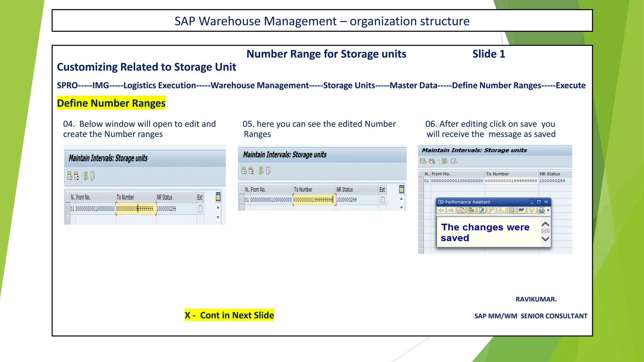
Task: Select row 01 selector in step 04 table
Action: tap(67, 209)
